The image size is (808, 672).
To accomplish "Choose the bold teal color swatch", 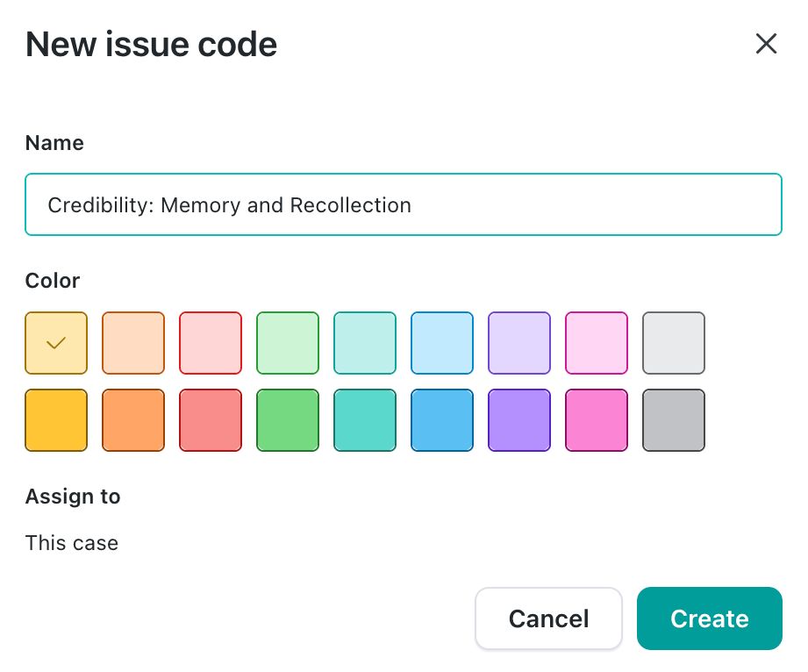I will point(365,420).
